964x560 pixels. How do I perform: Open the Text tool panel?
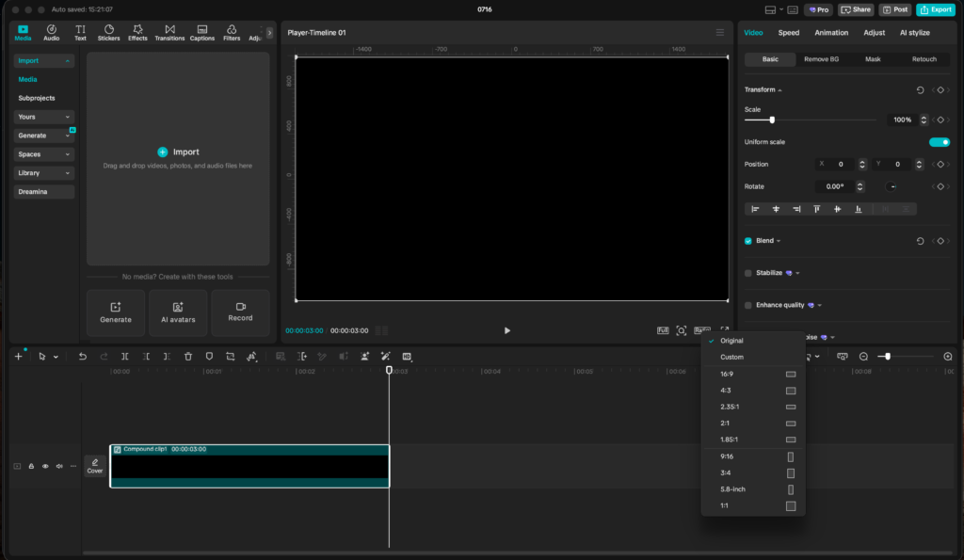tap(81, 33)
